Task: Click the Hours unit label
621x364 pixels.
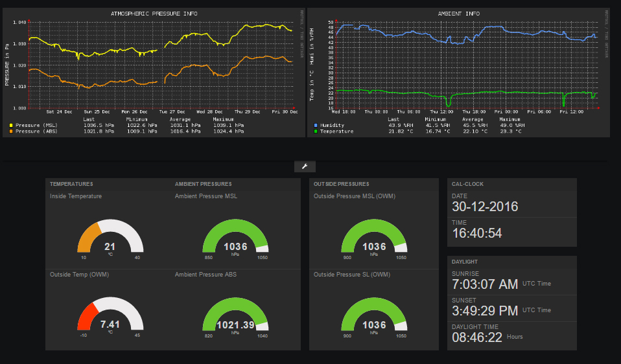Action: 515,337
